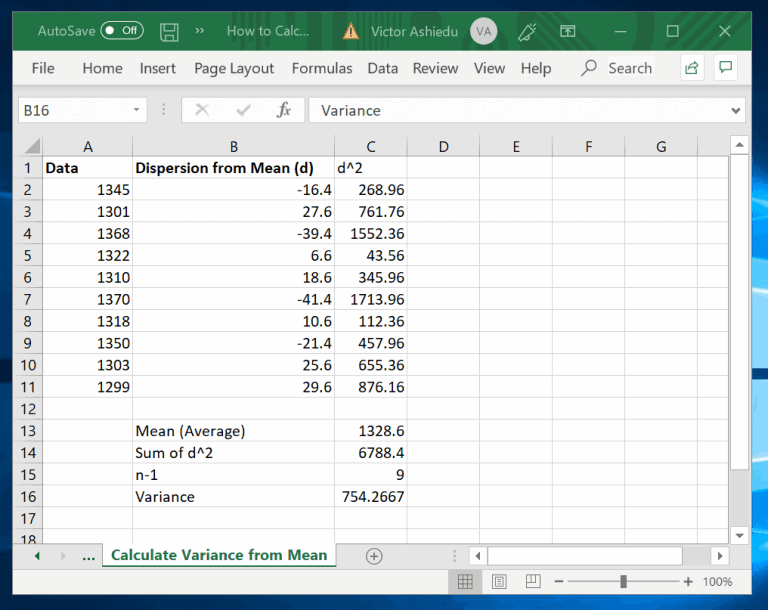Click the Victor Ashiedu account name

coord(414,31)
